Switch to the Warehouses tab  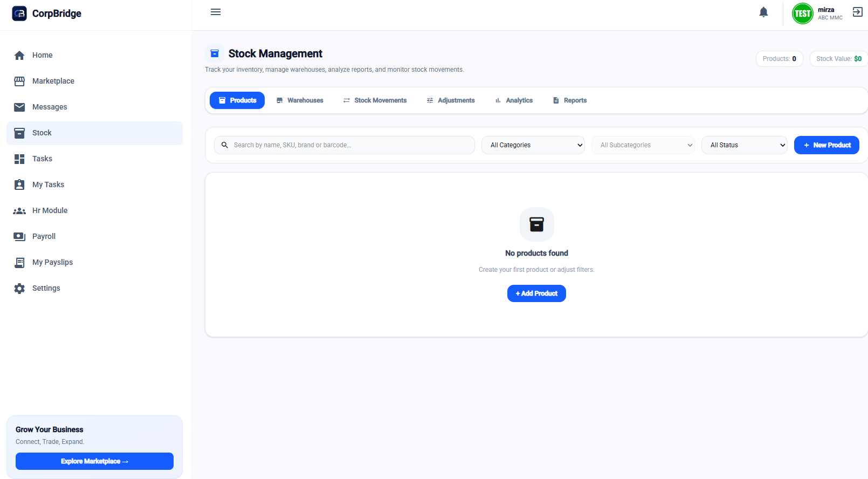(x=300, y=100)
